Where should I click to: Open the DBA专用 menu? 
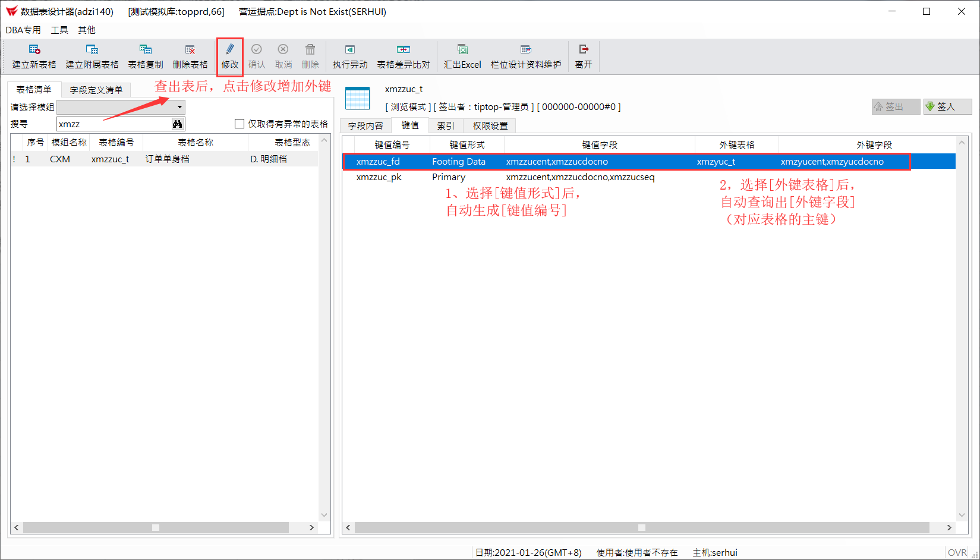[x=23, y=30]
